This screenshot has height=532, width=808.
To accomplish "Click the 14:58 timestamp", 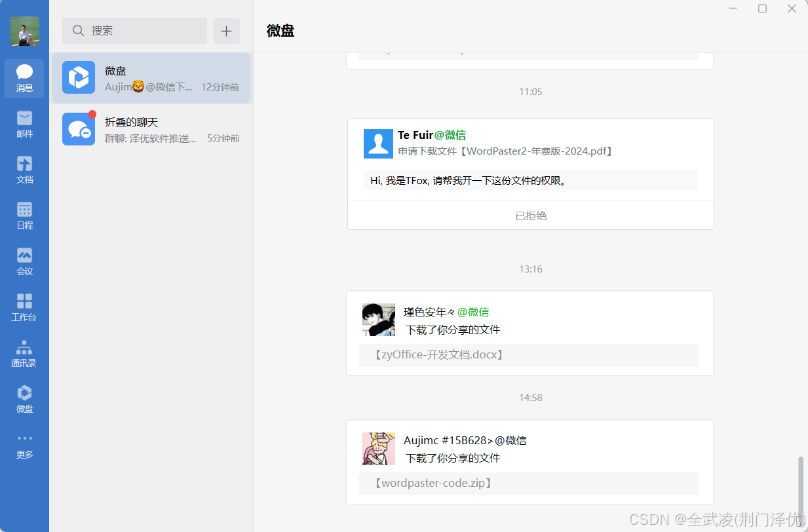I will point(531,398).
